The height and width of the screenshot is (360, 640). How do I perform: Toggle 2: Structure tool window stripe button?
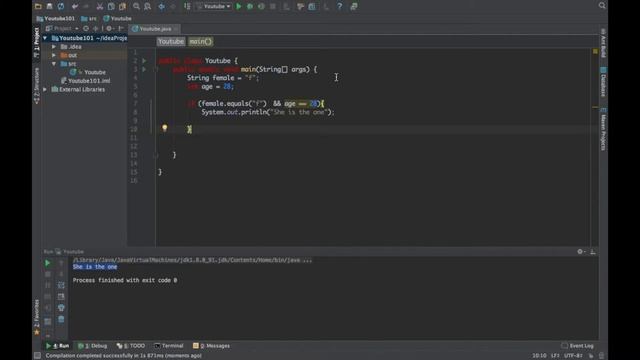coord(36,85)
